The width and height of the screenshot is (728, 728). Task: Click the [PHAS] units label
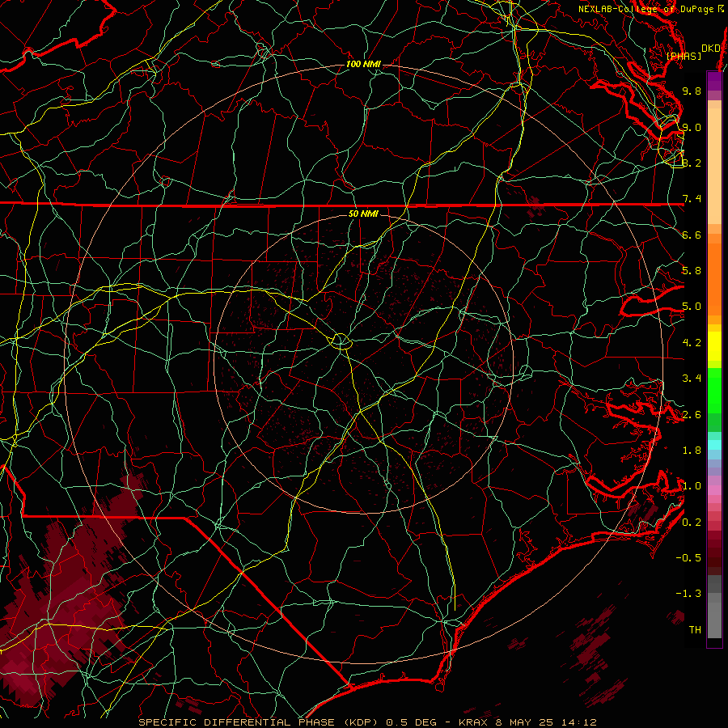[x=684, y=57]
